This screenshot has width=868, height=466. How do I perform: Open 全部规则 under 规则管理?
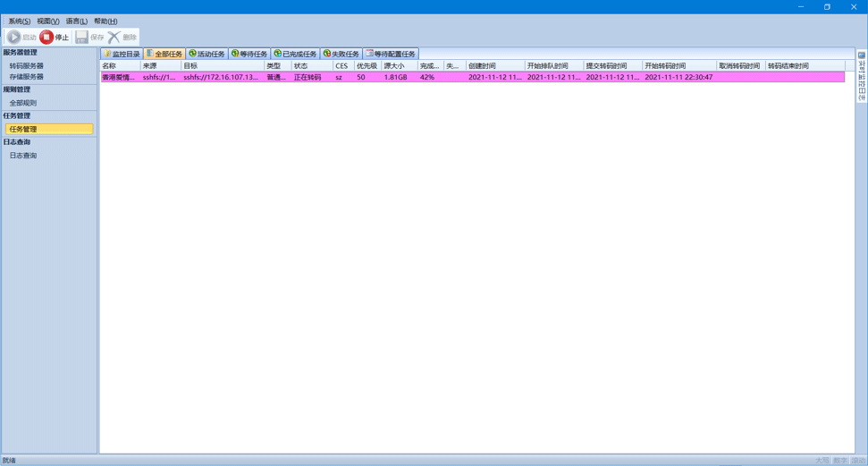[x=23, y=103]
